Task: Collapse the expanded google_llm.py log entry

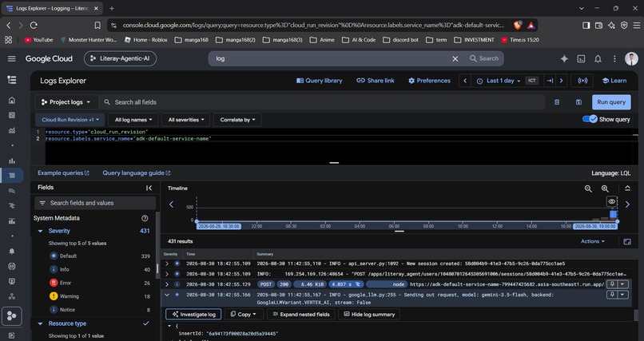Action: click(x=167, y=295)
